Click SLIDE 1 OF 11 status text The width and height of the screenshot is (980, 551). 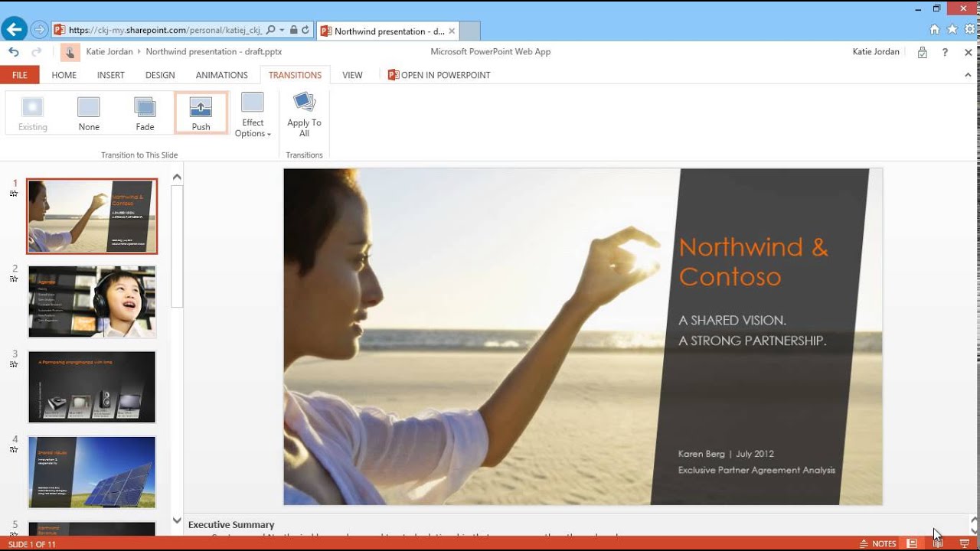click(x=32, y=544)
